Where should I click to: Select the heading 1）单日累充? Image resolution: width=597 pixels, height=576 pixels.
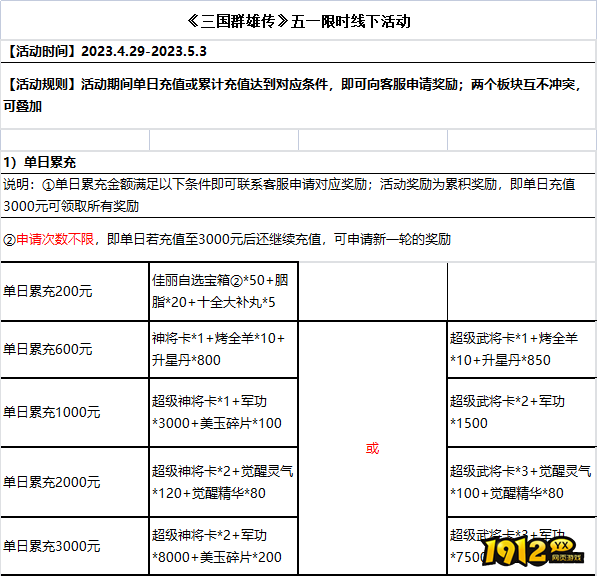(298, 163)
